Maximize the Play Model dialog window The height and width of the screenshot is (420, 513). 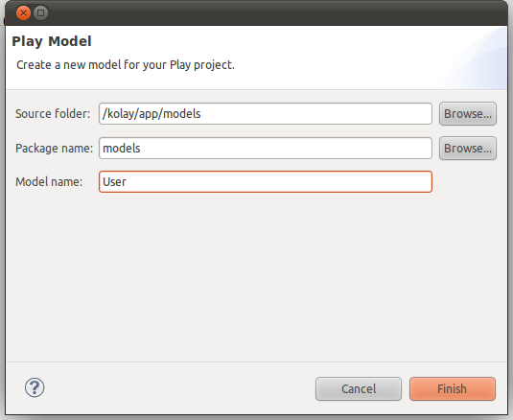click(x=41, y=13)
